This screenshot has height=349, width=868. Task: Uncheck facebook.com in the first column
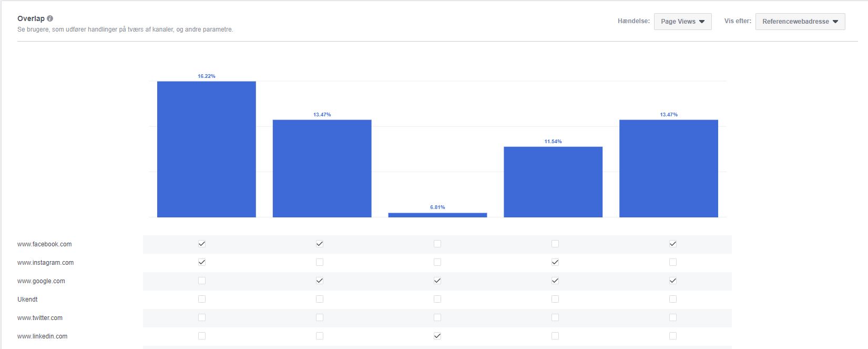click(x=201, y=244)
